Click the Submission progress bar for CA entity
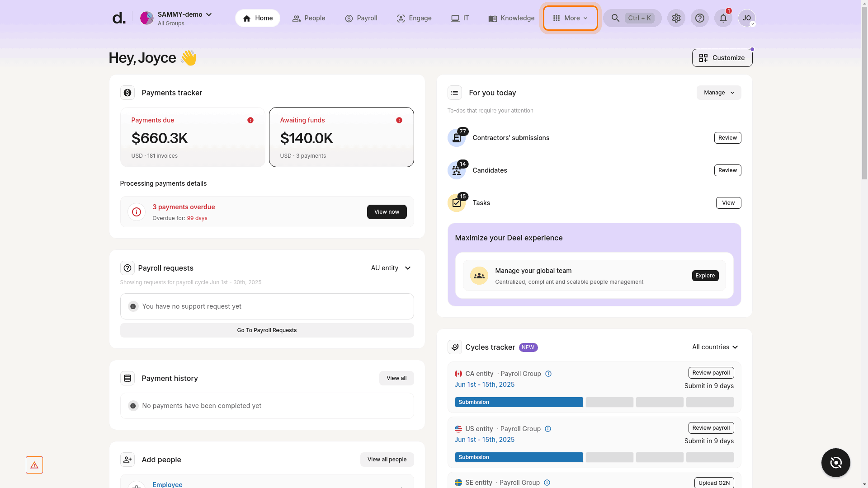The height and width of the screenshot is (488, 868). click(x=519, y=402)
